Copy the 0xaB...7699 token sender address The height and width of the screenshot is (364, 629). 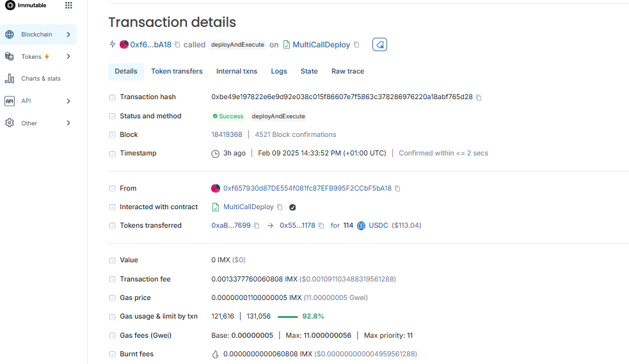[x=257, y=226]
